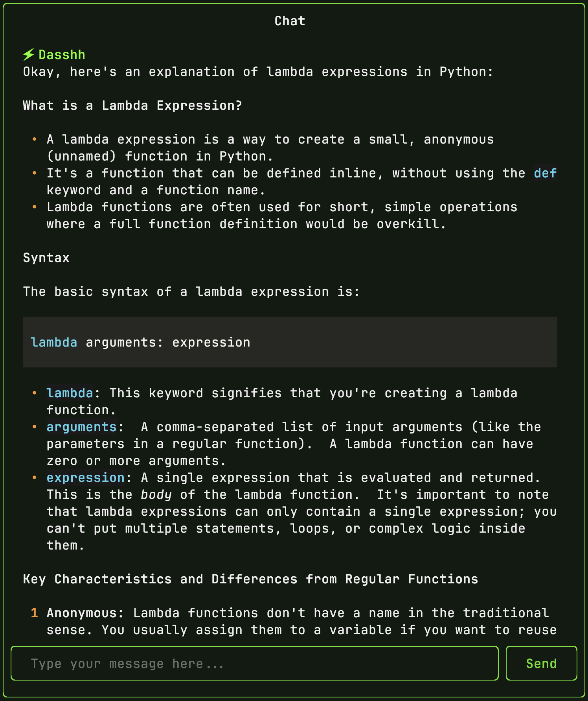Focus the 'Type your message here...' input

pos(255,663)
